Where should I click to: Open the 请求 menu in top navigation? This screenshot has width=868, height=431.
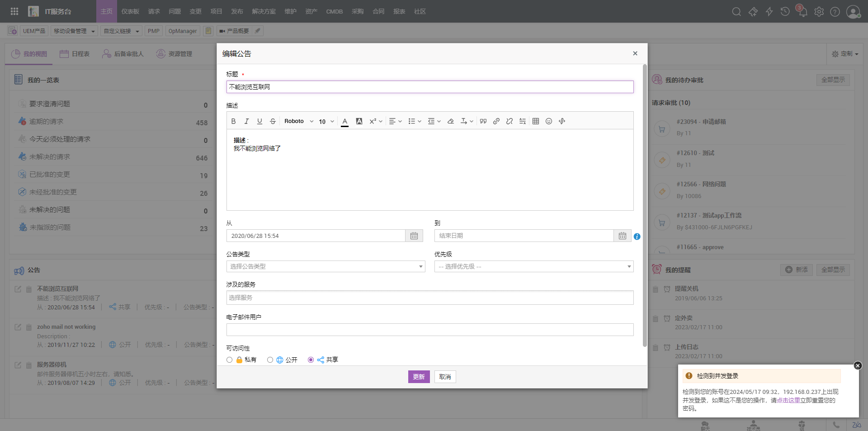pyautogui.click(x=154, y=11)
